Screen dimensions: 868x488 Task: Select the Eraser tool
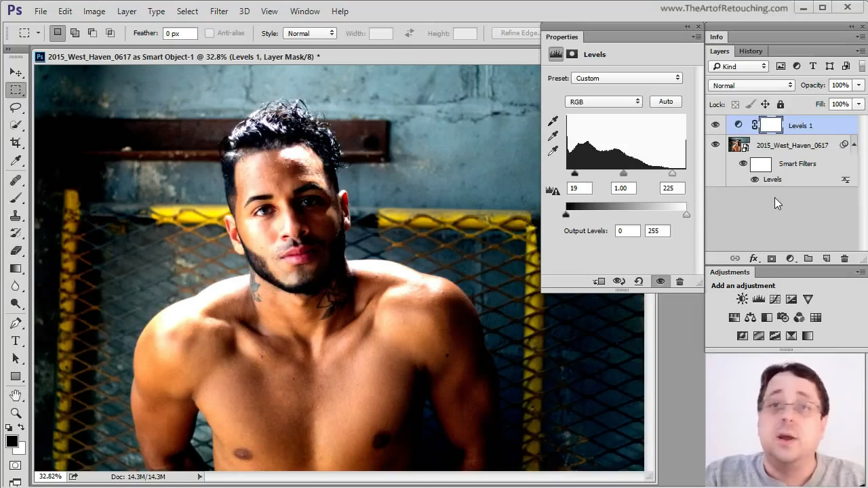(x=16, y=251)
